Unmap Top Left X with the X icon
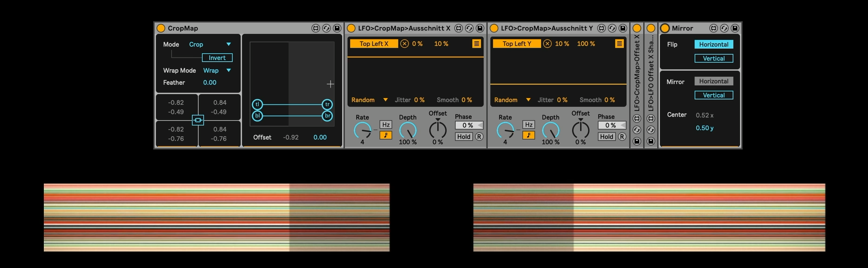Screen dimensions: 868x268 [x=404, y=43]
